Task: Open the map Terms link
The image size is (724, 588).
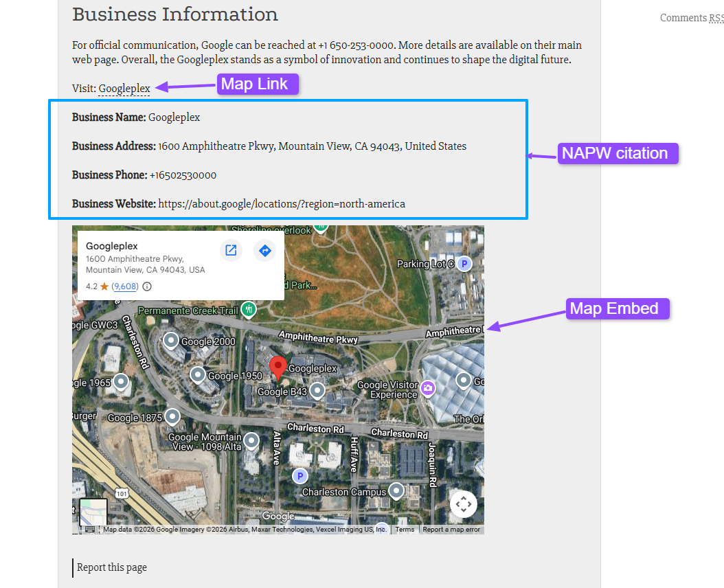Action: pos(405,530)
